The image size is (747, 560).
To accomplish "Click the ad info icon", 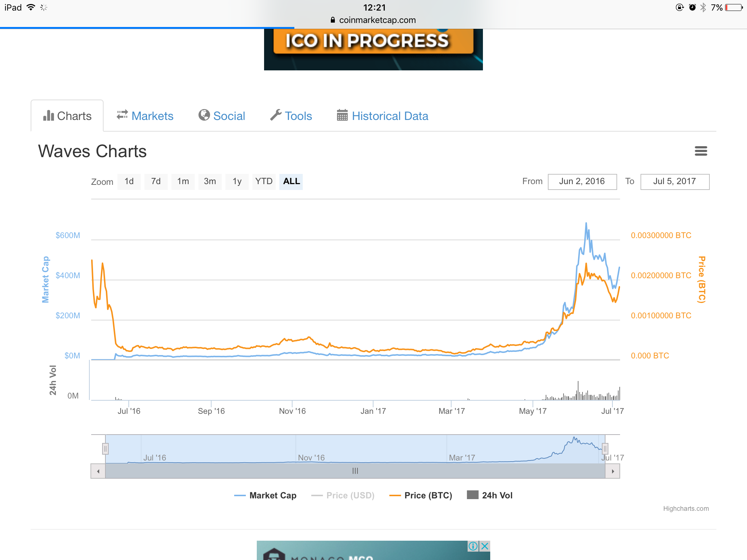I will [473, 546].
